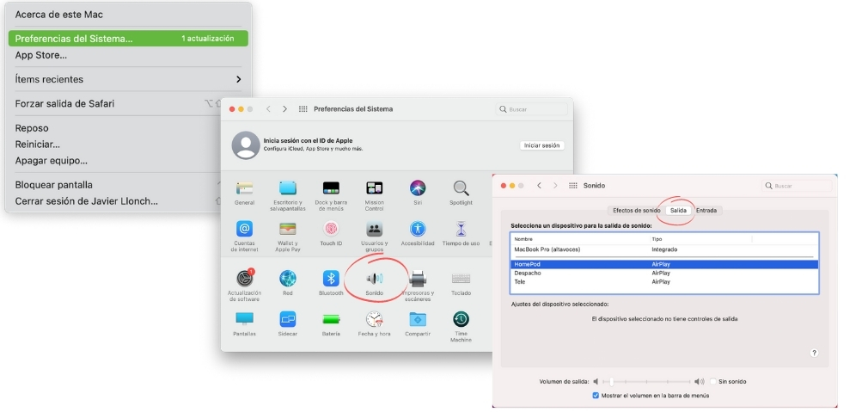Go back in Preferencias del Sistema window
The image size is (868, 412).
[x=268, y=109]
